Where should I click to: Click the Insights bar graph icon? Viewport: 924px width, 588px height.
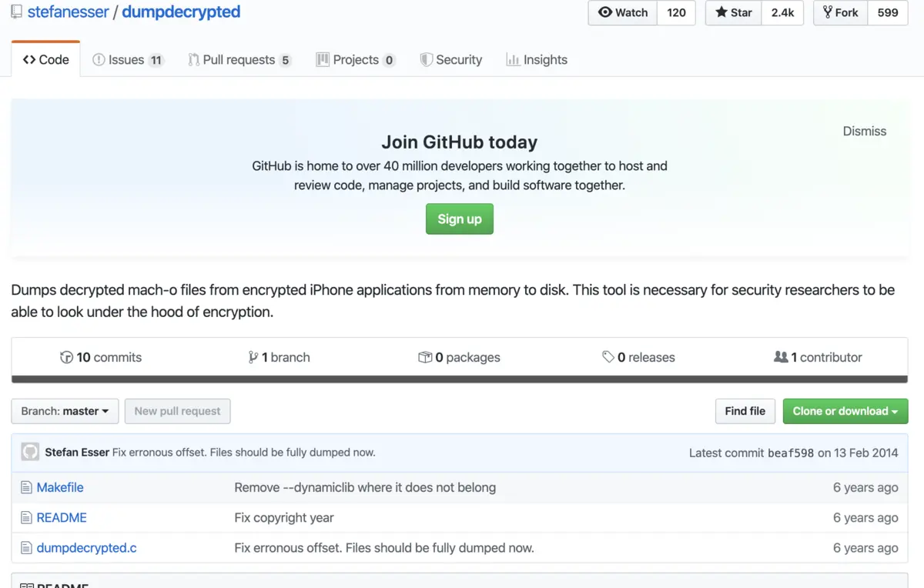click(513, 59)
